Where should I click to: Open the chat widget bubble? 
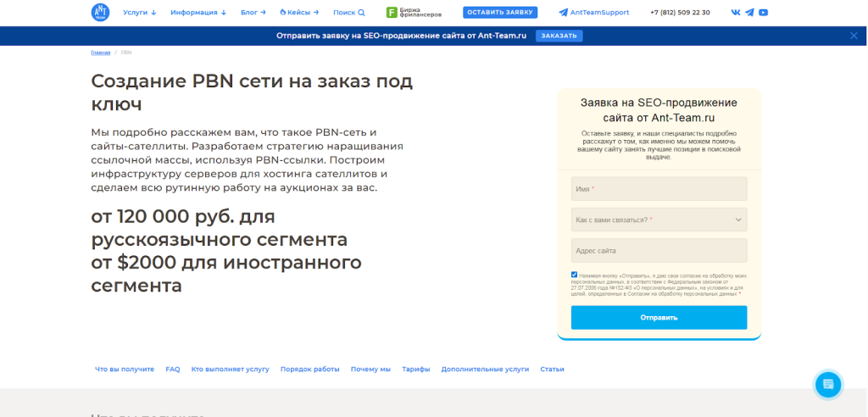pos(828,384)
